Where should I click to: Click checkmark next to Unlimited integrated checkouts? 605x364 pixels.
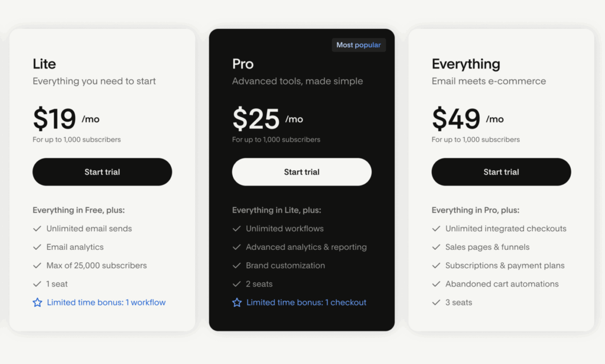[x=437, y=229]
